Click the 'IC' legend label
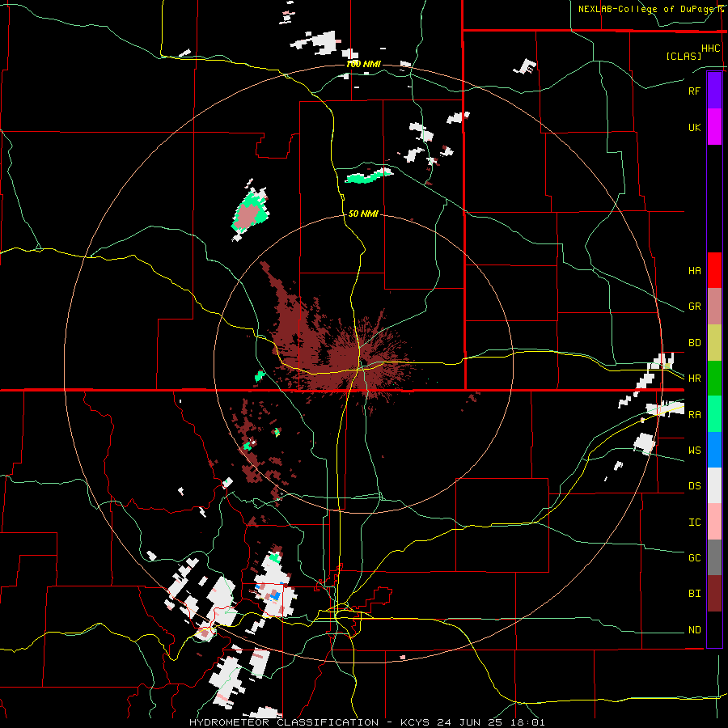This screenshot has height=728, width=728. point(694,523)
